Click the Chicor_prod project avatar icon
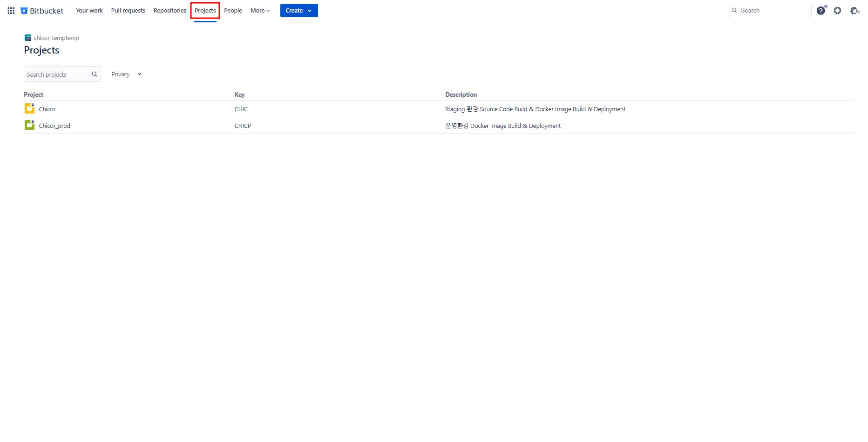Viewport: 868px width, 442px height. tap(29, 125)
